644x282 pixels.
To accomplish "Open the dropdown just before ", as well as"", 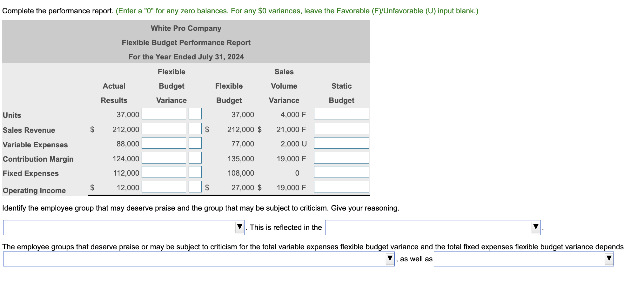I will coord(199,259).
